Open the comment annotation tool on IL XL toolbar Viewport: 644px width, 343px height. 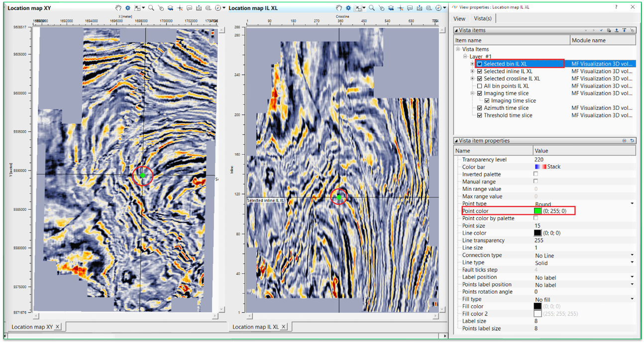(410, 8)
